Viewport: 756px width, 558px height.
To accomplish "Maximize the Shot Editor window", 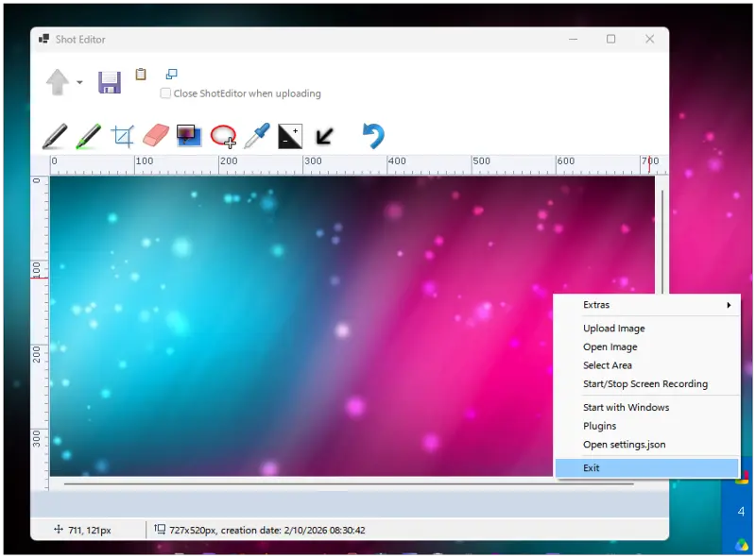I will pyautogui.click(x=610, y=39).
